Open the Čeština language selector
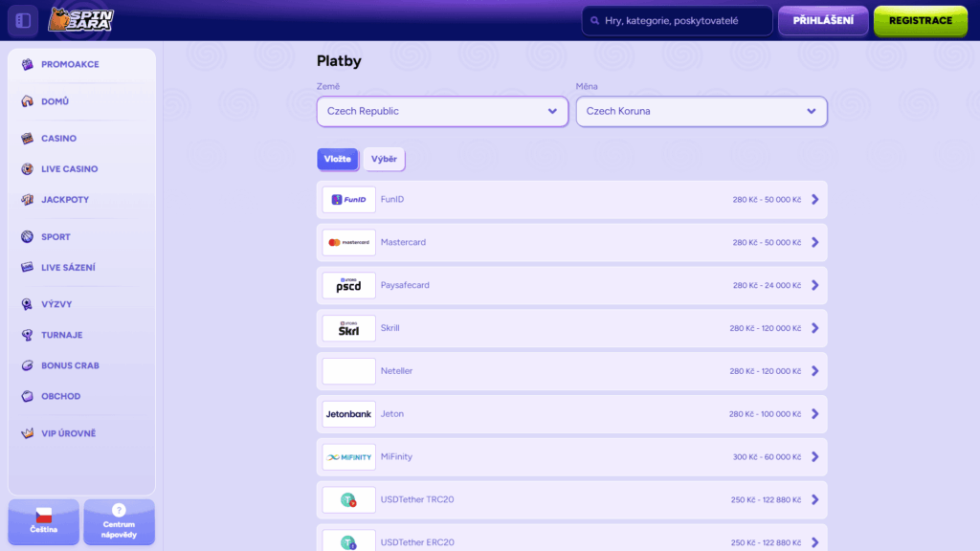 click(42, 521)
